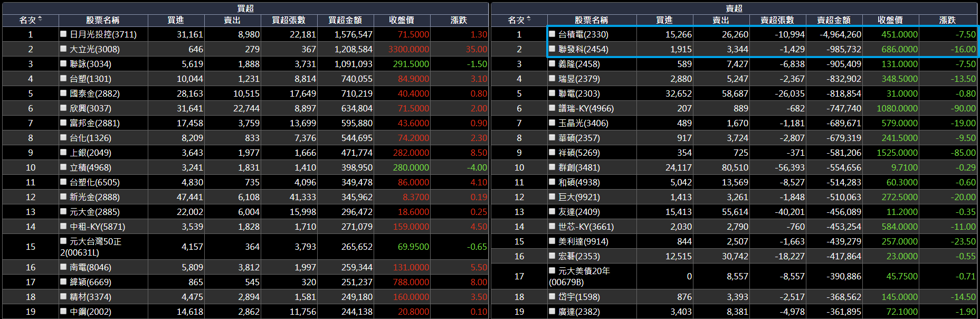The image size is (980, 319).
Task: Sort by the 賣超金額 column header
Action: coord(834,20)
